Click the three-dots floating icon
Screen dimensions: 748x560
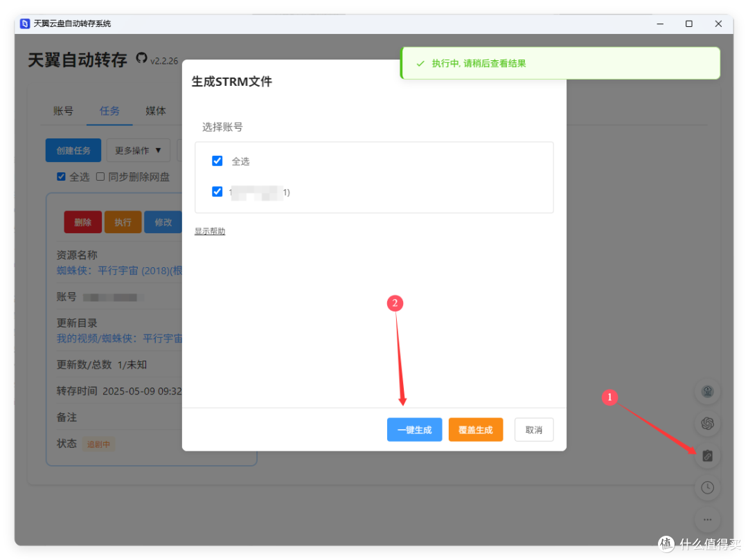(707, 519)
